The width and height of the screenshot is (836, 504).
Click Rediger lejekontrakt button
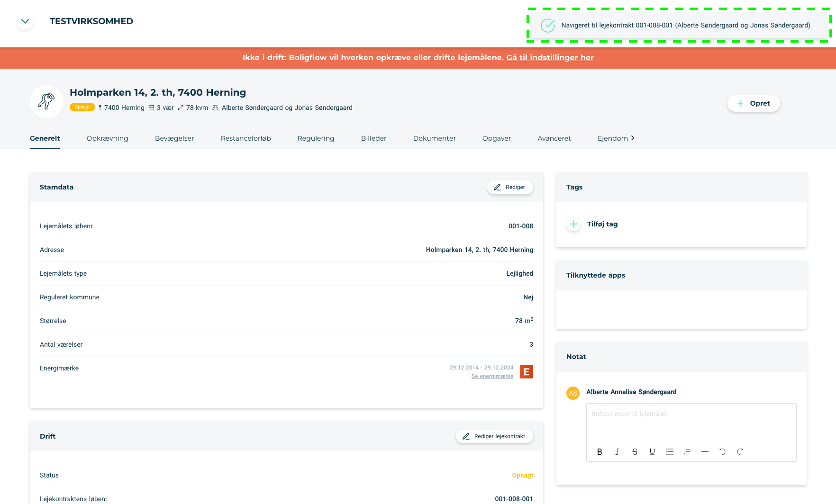click(x=494, y=436)
